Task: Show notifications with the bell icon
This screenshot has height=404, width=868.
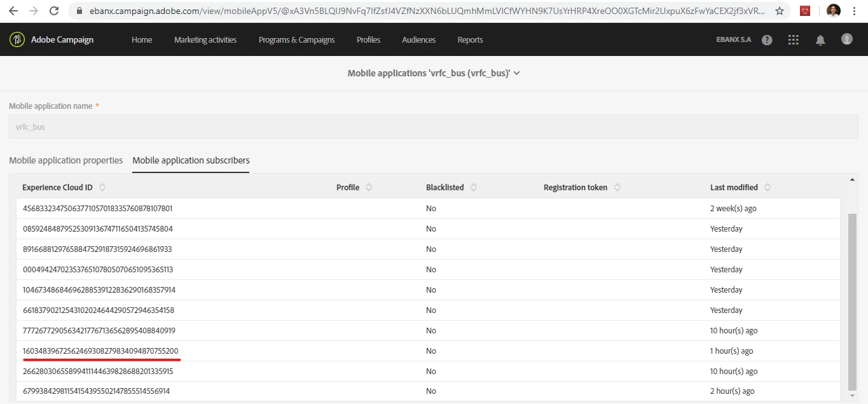Action: coord(820,39)
